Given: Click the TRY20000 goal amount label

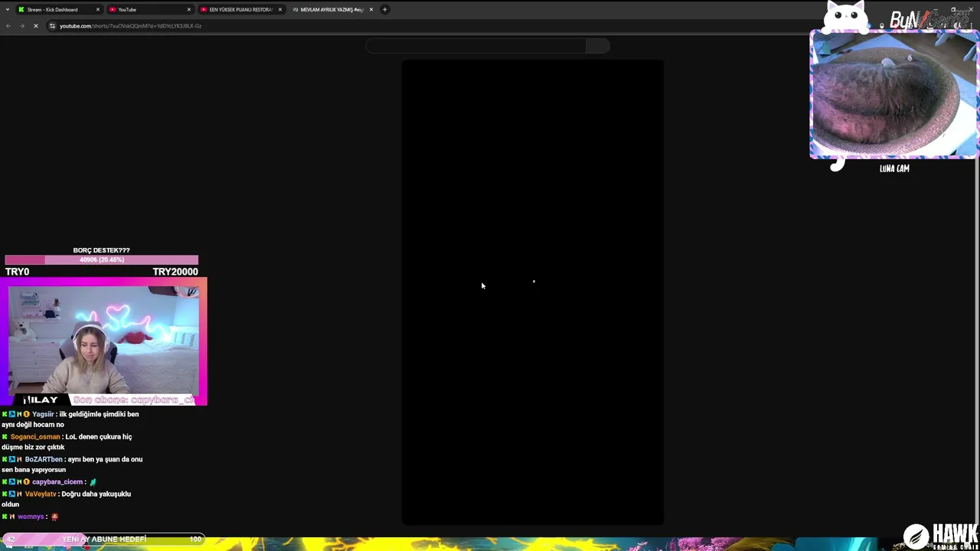Looking at the screenshot, I should point(175,272).
